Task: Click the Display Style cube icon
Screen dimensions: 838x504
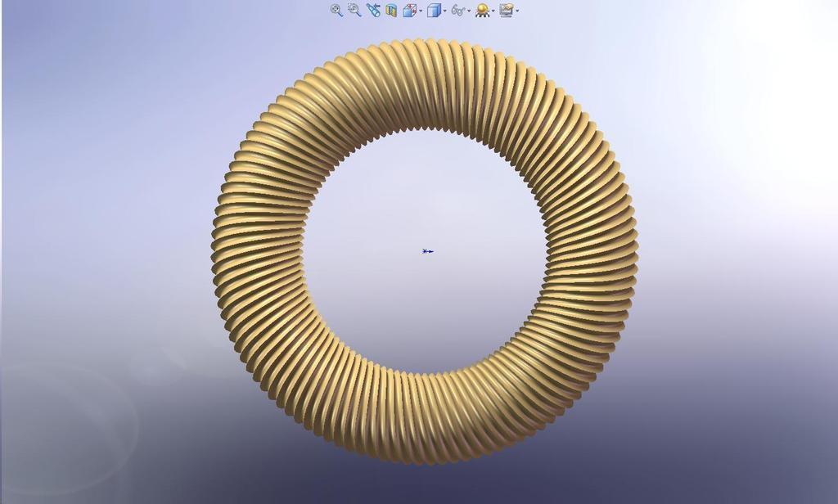Action: tap(434, 10)
